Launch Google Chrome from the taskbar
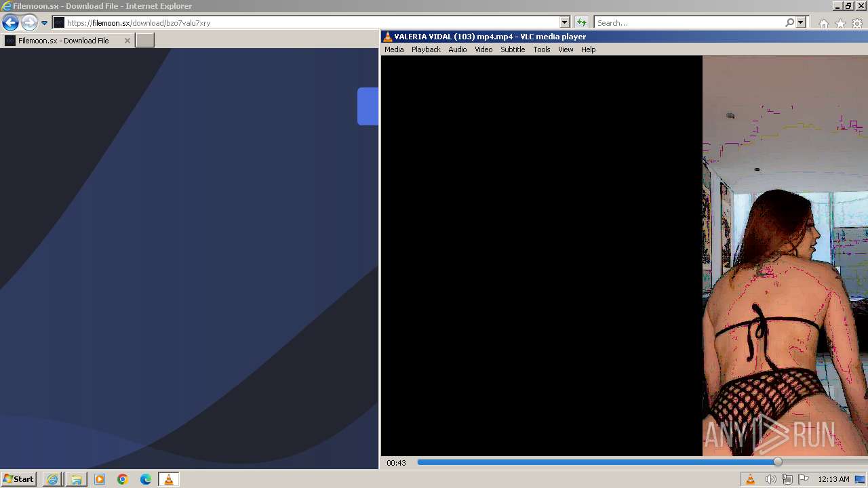Viewport: 868px width, 488px height. pyautogui.click(x=123, y=479)
